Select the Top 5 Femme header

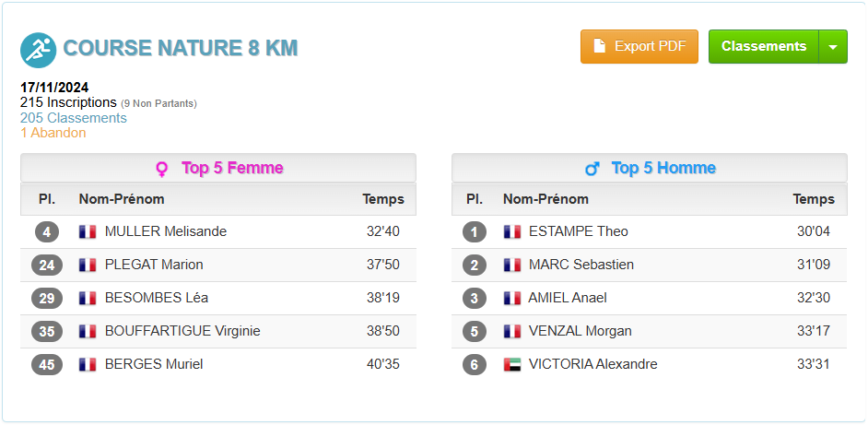[x=218, y=168]
